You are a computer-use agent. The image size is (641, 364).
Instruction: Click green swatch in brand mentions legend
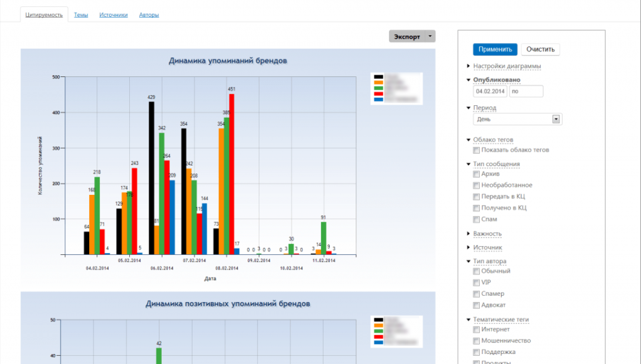379,88
